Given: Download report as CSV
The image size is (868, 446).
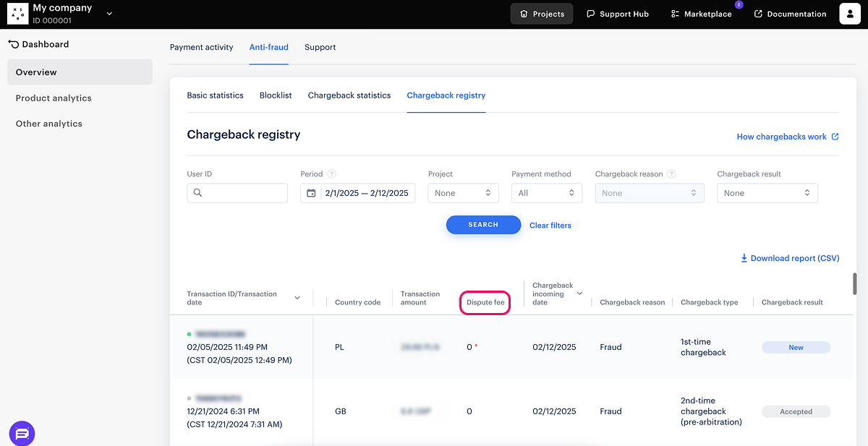Looking at the screenshot, I should (x=789, y=258).
